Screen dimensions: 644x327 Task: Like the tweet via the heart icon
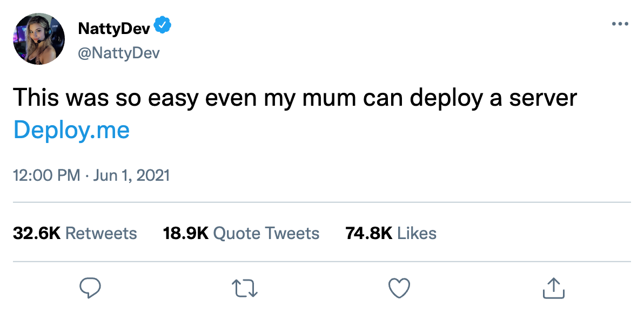tap(399, 288)
